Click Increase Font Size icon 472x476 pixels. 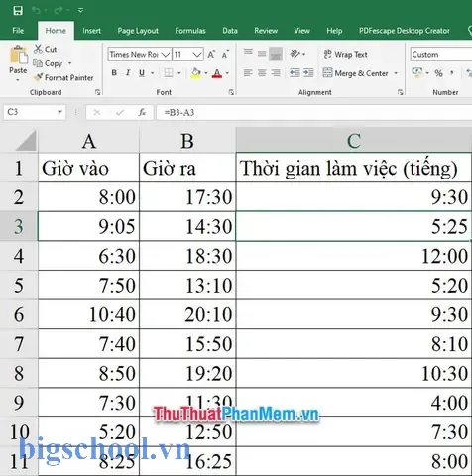[x=211, y=55]
